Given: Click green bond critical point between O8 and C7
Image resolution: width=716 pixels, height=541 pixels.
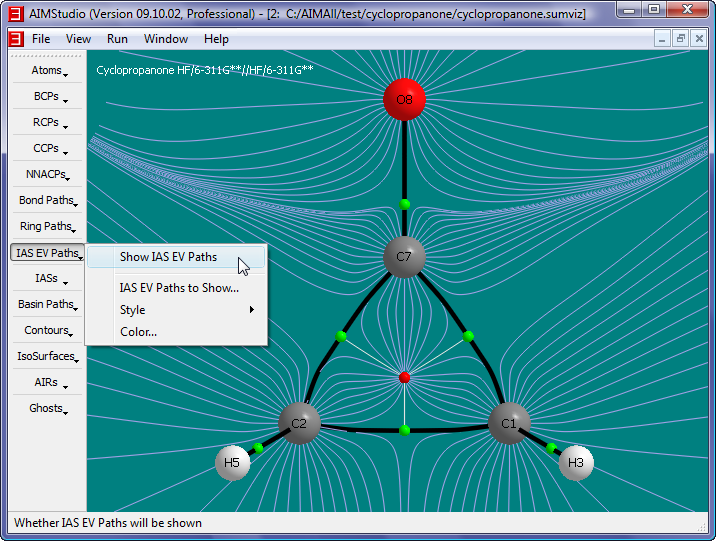Looking at the screenshot, I should pos(404,204).
